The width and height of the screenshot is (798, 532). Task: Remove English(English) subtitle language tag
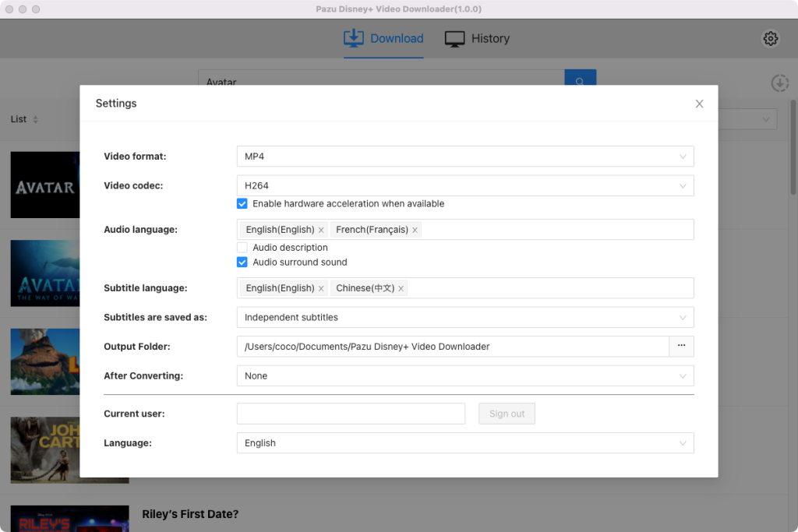point(321,288)
